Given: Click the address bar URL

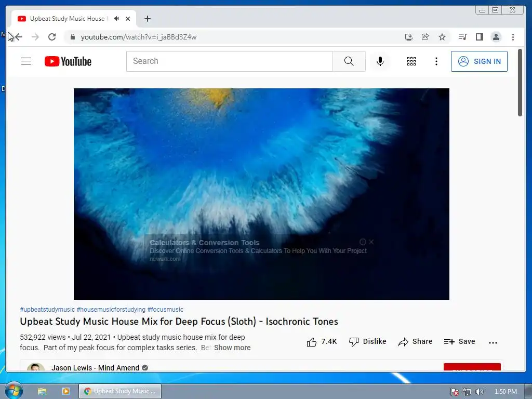Looking at the screenshot, I should (138, 37).
